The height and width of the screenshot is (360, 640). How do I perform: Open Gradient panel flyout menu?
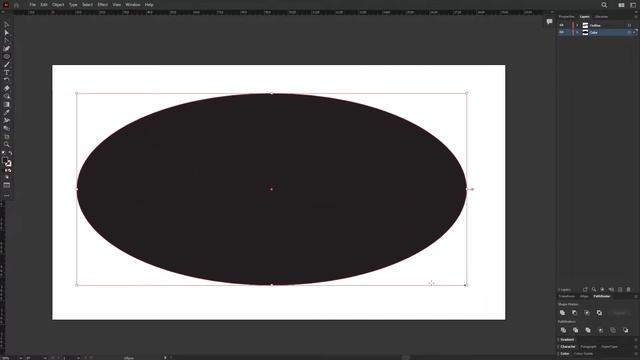point(636,340)
